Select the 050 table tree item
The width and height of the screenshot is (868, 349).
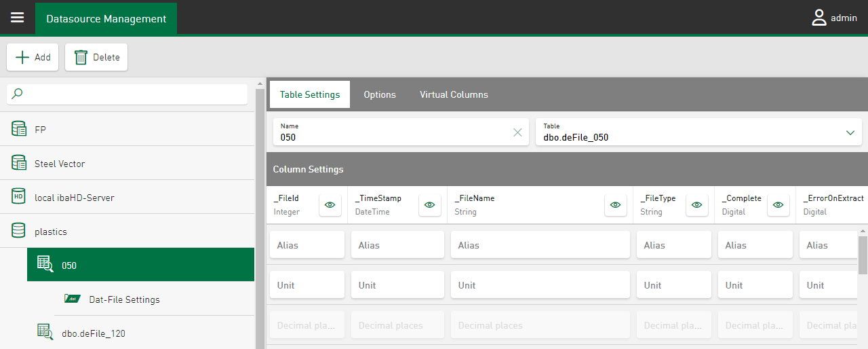(x=140, y=265)
